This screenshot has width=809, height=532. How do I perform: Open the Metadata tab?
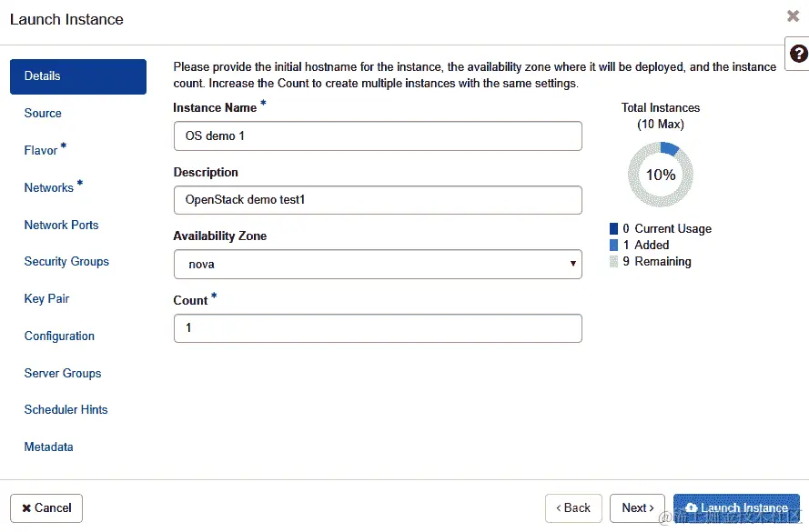click(x=48, y=447)
